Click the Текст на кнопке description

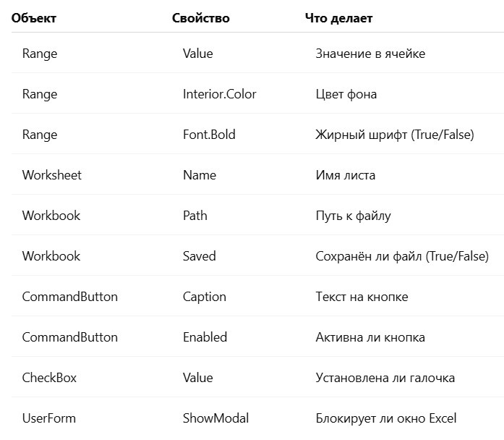coord(362,297)
